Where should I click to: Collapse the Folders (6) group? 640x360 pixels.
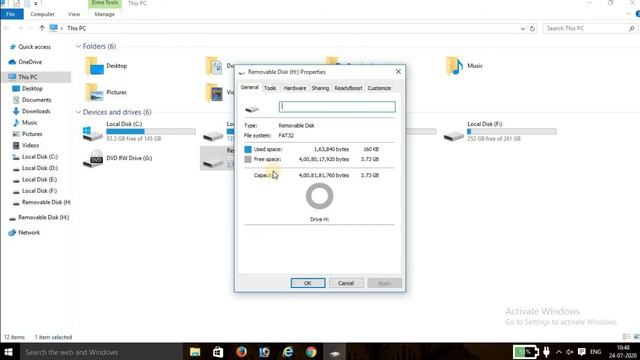(78, 47)
